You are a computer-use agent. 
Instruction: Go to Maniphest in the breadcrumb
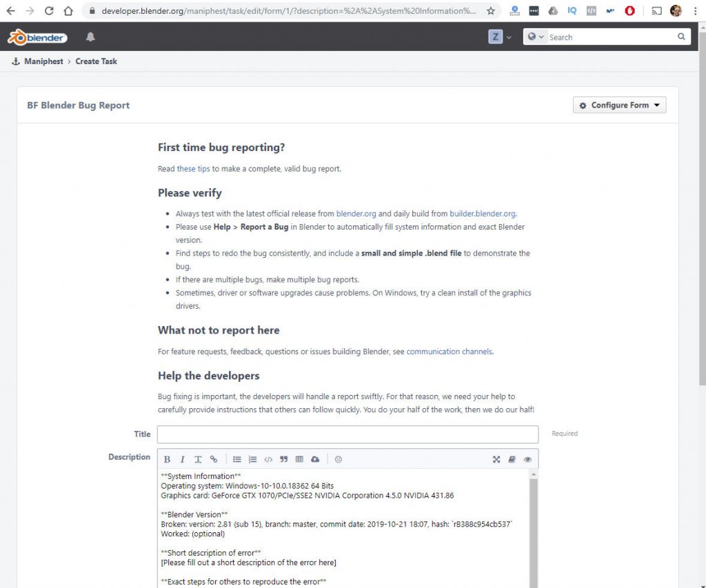pyautogui.click(x=43, y=61)
